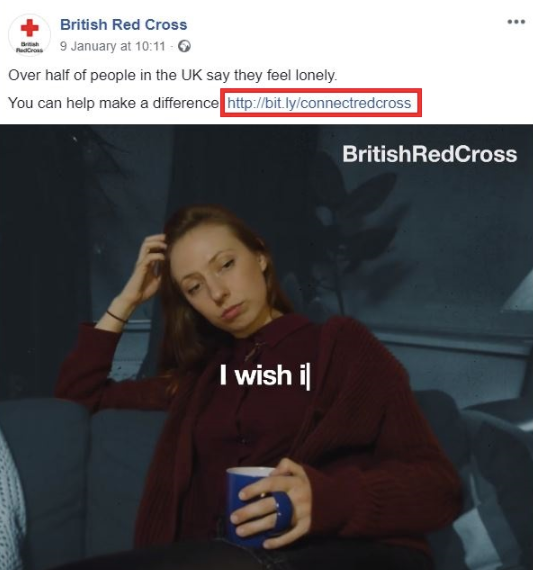Click the blue mug in the video
Viewport: 533px width, 570px height.
(x=258, y=506)
